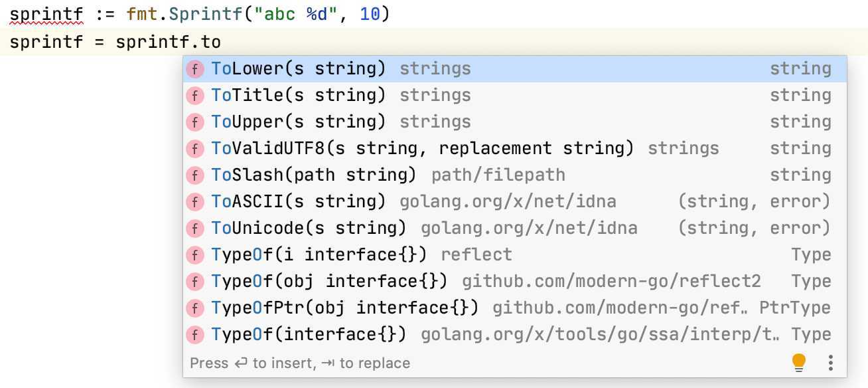Click the function icon beside ToUpper
This screenshot has height=388, width=868.
[x=194, y=122]
